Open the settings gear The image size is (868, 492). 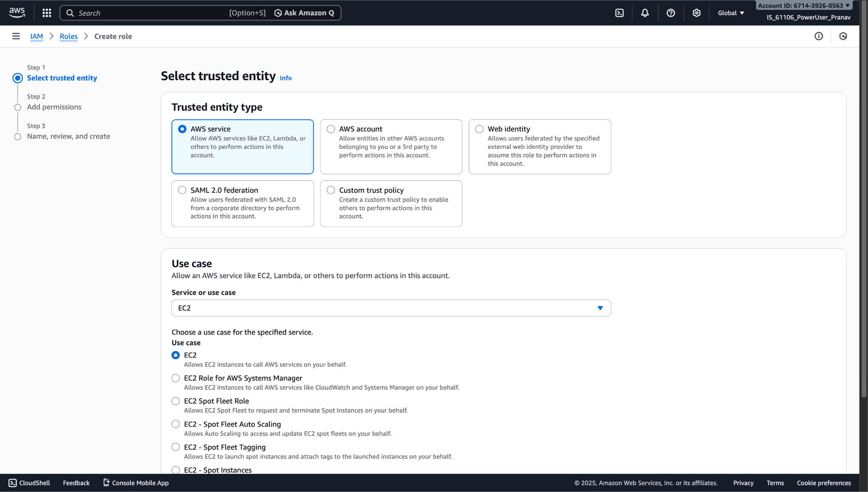[696, 13]
